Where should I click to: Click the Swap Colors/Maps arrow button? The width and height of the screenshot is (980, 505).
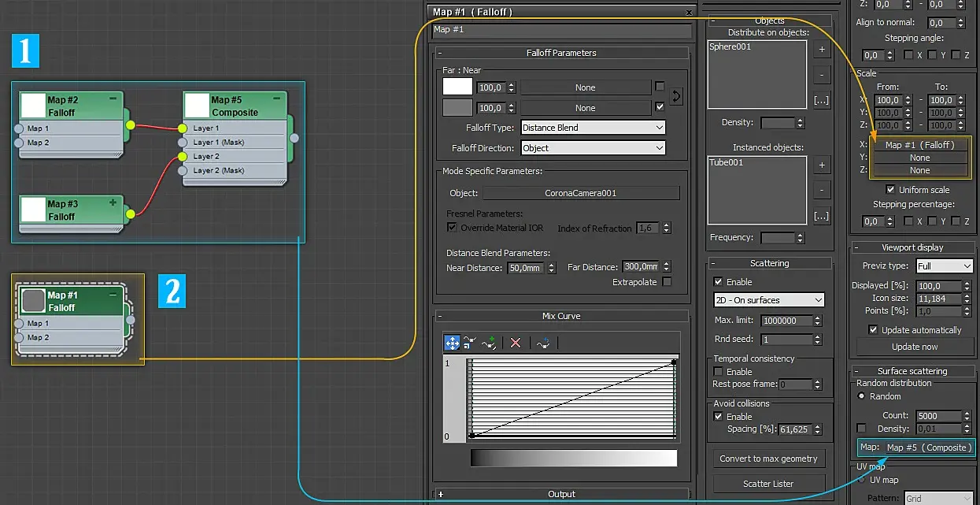[x=675, y=97]
